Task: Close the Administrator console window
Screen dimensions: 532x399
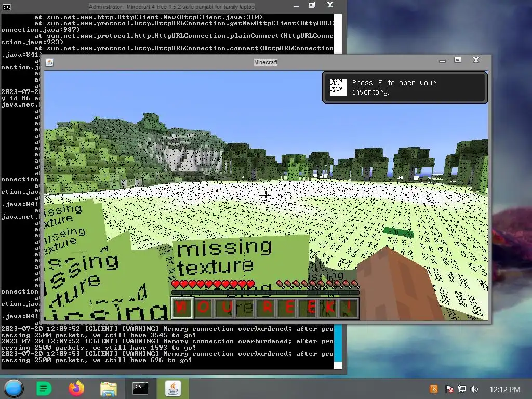Action: point(330,5)
